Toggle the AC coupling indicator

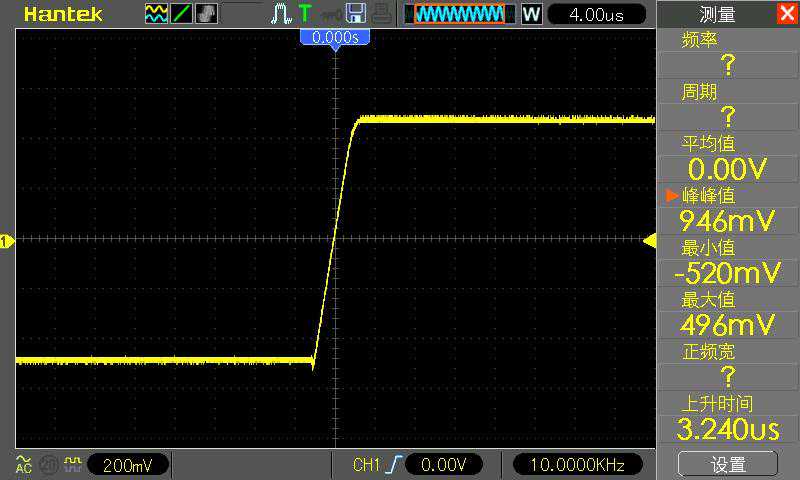(23, 464)
